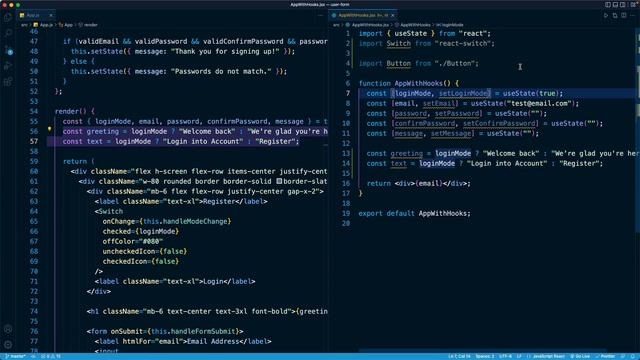Image resolution: width=640 pixels, height=360 pixels.
Task: Click "Switch" in the react-switch import line
Action: (x=398, y=43)
